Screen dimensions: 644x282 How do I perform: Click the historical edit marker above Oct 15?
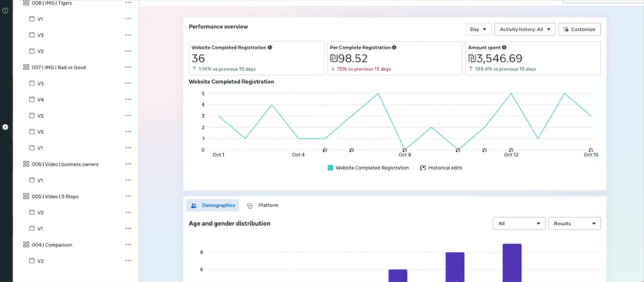[x=591, y=150]
